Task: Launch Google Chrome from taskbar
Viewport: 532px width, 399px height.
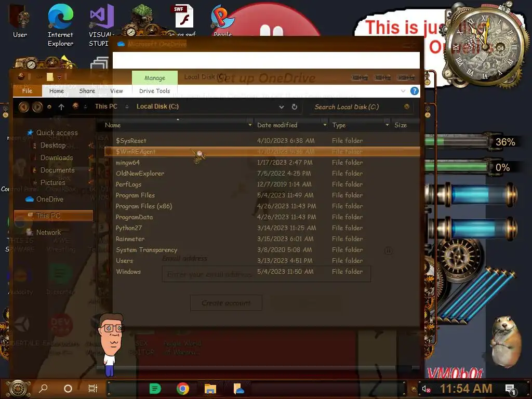Action: click(x=182, y=389)
